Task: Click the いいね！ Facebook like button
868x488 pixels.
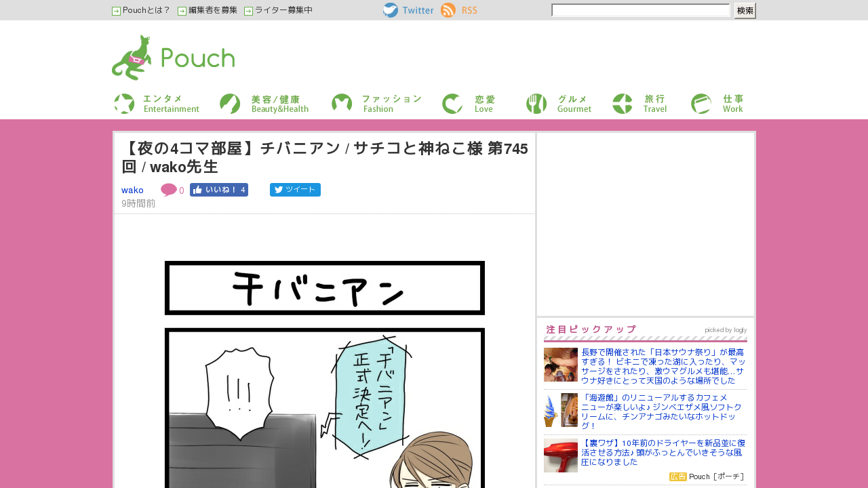Action: point(219,190)
